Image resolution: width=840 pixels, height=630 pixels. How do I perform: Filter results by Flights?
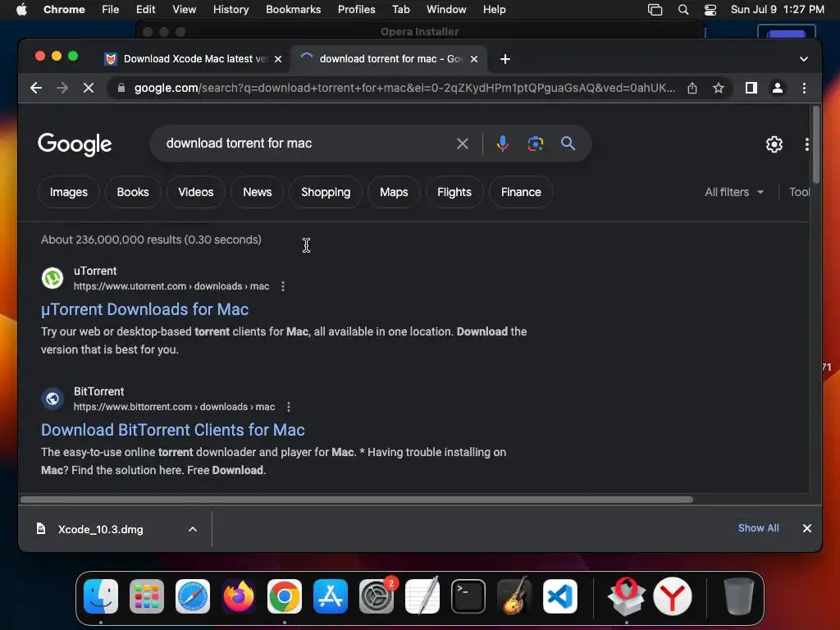[x=454, y=192]
